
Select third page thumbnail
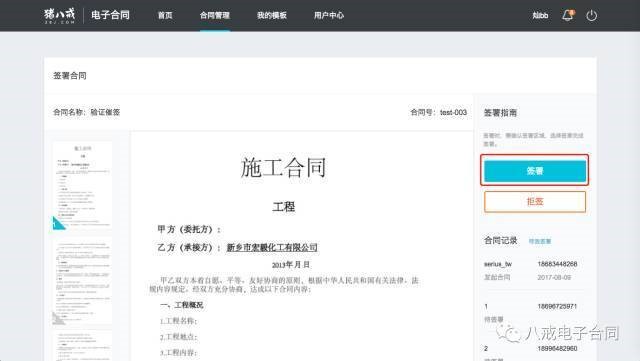coord(82,346)
